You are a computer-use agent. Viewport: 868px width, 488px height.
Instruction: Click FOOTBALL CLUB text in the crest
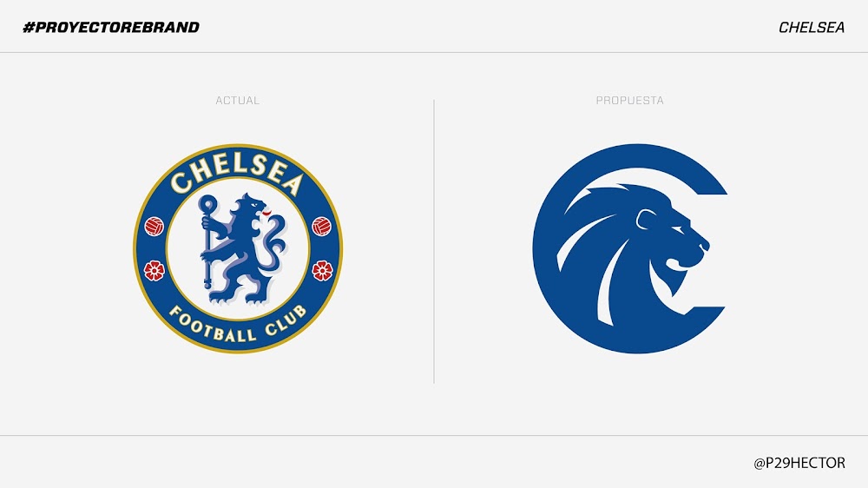(x=238, y=324)
